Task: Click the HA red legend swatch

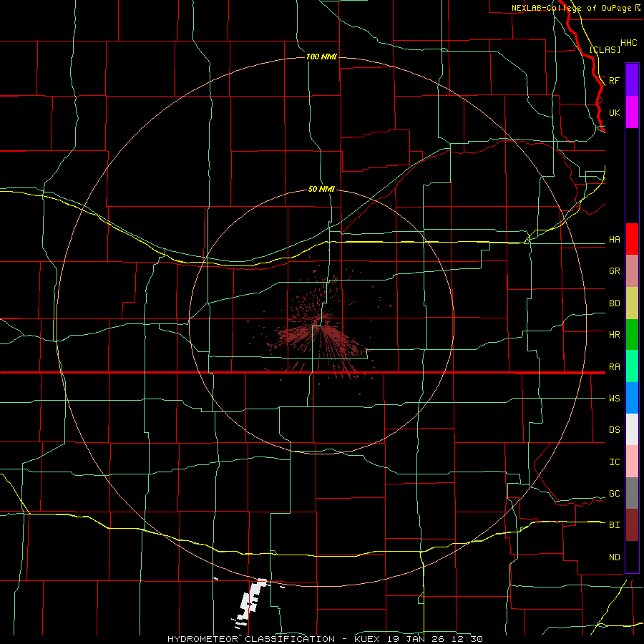Action: coord(632,239)
